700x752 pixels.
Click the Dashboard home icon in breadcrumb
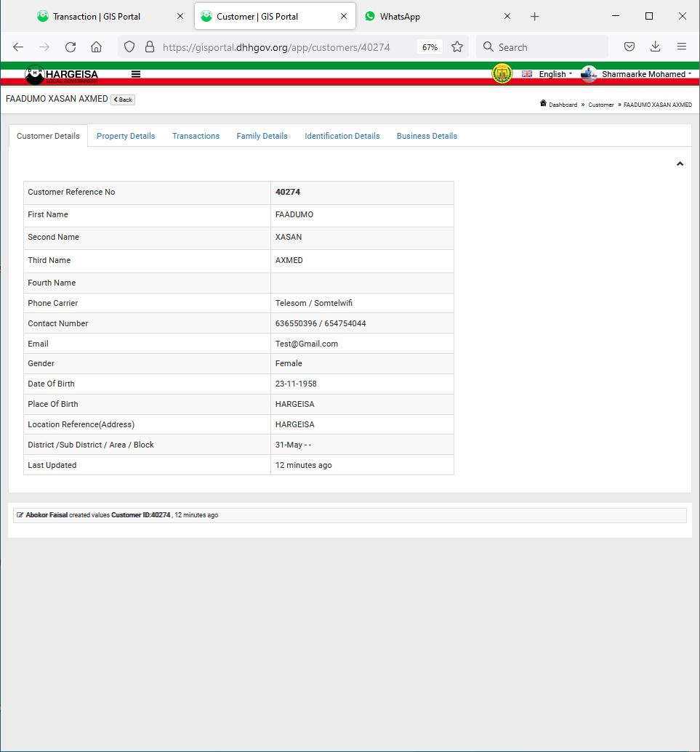click(543, 104)
